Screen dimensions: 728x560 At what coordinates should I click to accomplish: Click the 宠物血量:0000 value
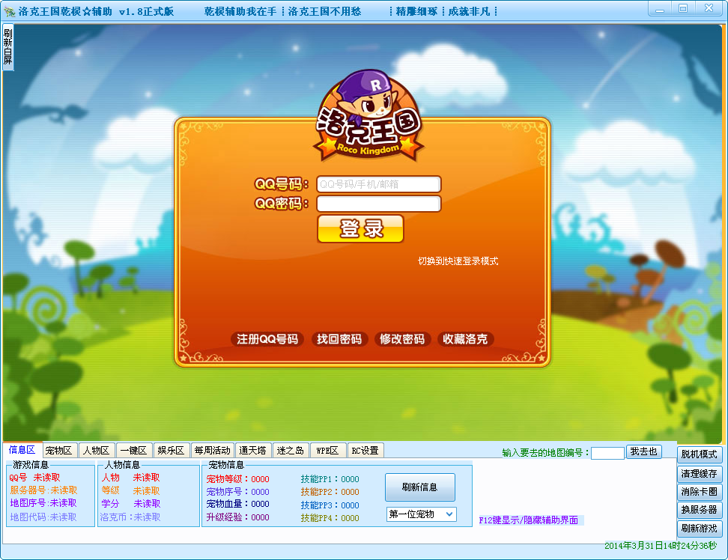pos(237,504)
